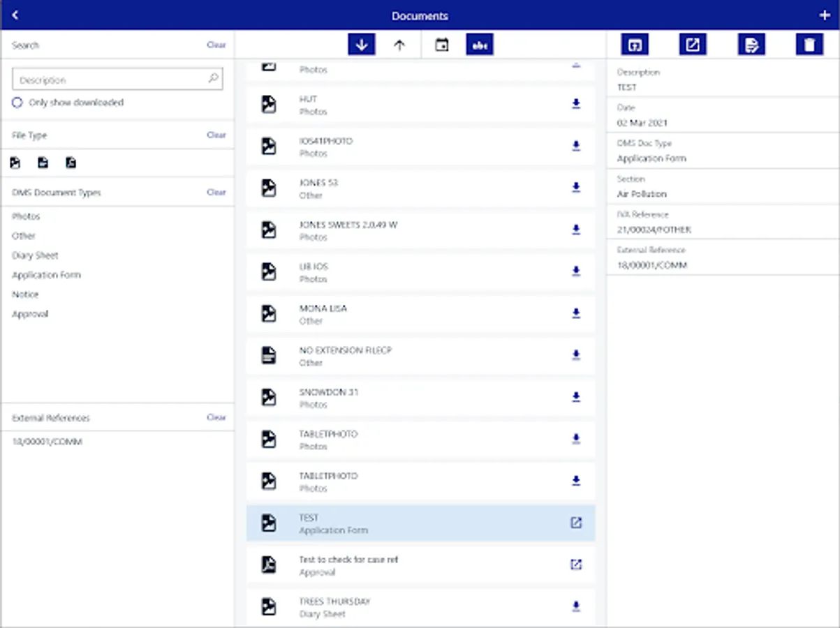The image size is (840, 628).
Task: Add a new document with plus icon
Action: point(823,15)
